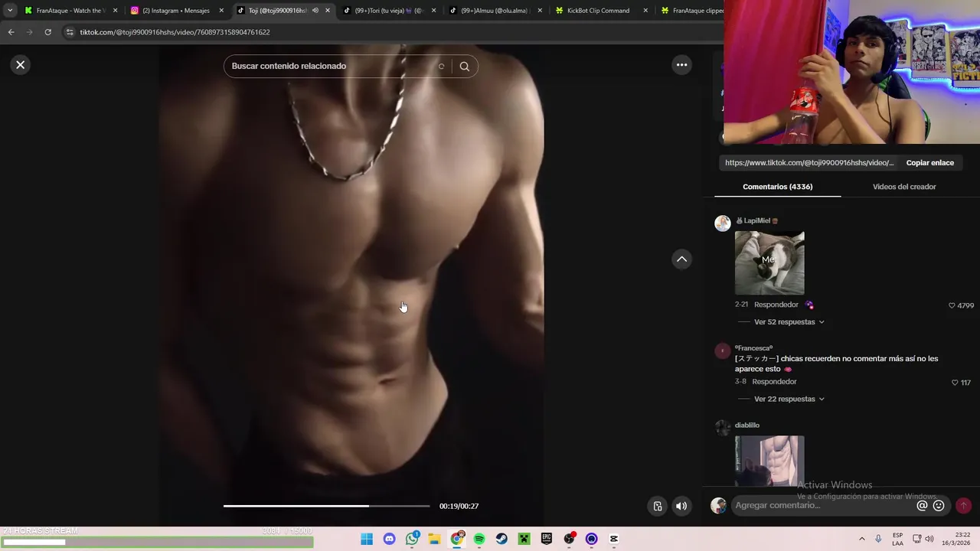This screenshot has width=980, height=551.
Task: Open Discord from taskbar
Action: (390, 539)
